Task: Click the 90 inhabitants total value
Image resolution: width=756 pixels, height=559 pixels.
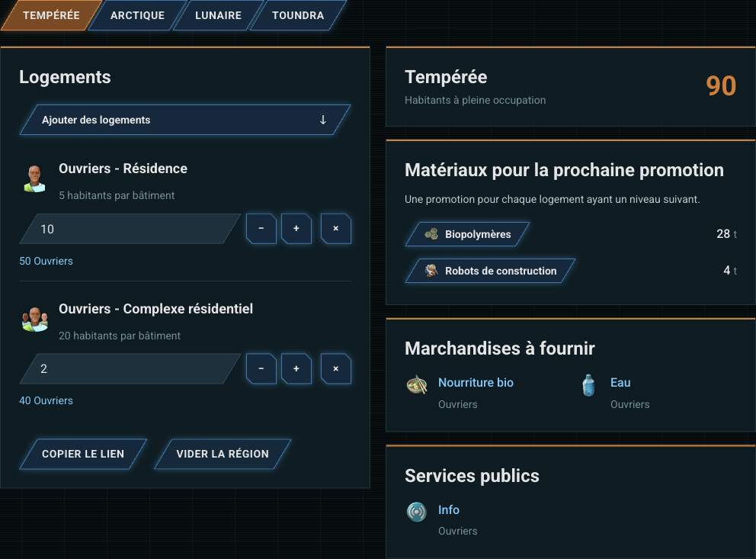Action: point(721,86)
